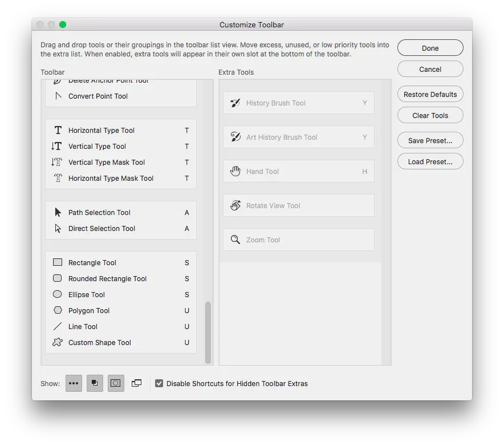Viewport: 504px width, 446px height.
Task: Select the Custom Shape Tool label
Action: [x=100, y=342]
